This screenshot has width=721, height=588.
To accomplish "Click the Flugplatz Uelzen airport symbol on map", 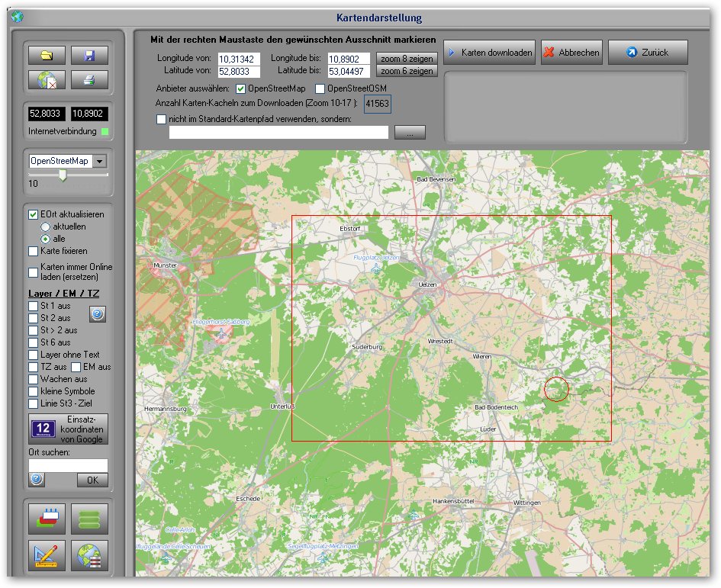I will tap(376, 268).
